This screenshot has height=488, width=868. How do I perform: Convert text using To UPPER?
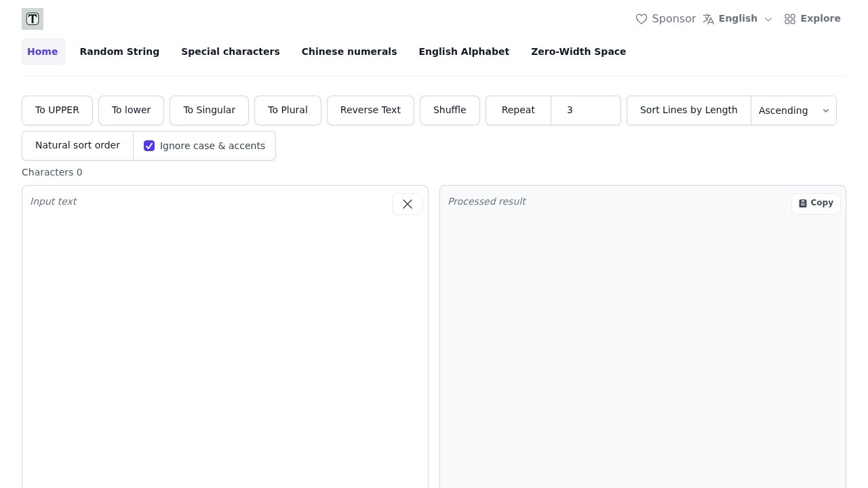57,110
